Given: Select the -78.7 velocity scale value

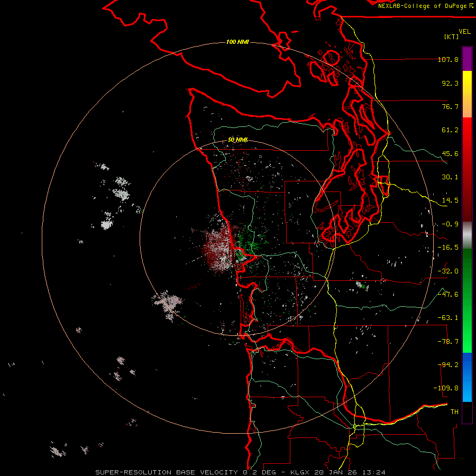Looking at the screenshot, I should pyautogui.click(x=448, y=342).
